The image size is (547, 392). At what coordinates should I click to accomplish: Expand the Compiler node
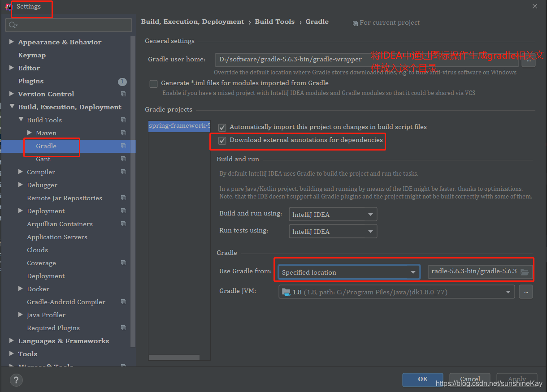point(21,172)
